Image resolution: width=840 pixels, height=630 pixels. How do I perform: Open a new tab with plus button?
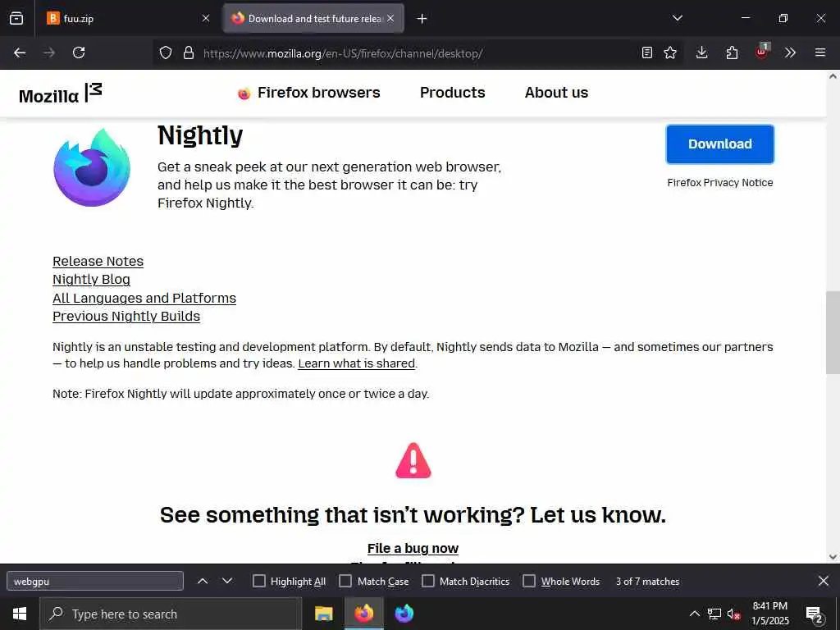click(422, 19)
